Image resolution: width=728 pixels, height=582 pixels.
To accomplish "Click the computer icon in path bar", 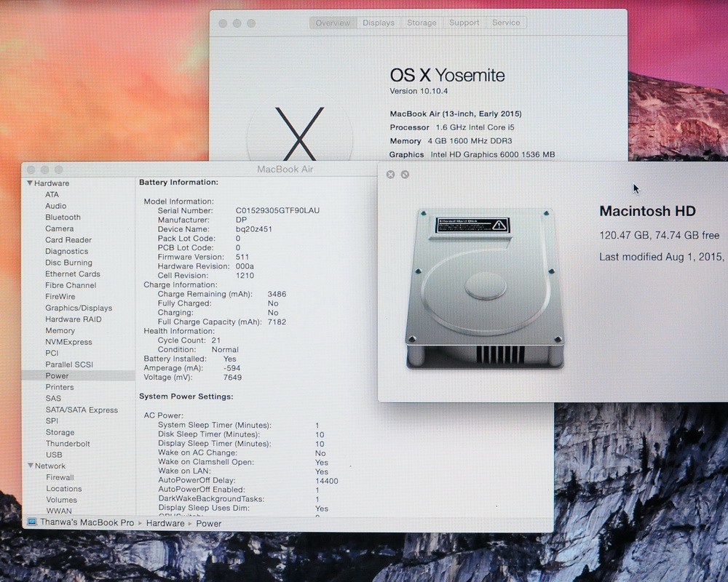I will [32, 522].
